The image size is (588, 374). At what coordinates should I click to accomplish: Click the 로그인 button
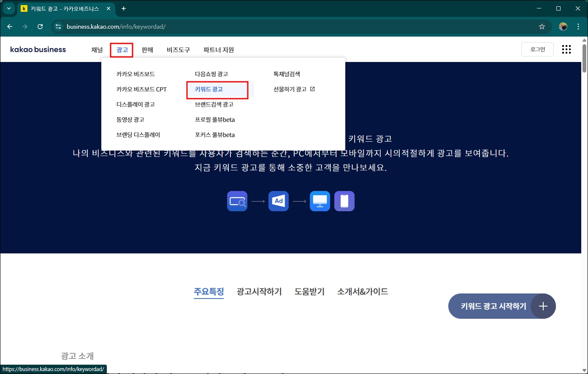pos(537,49)
